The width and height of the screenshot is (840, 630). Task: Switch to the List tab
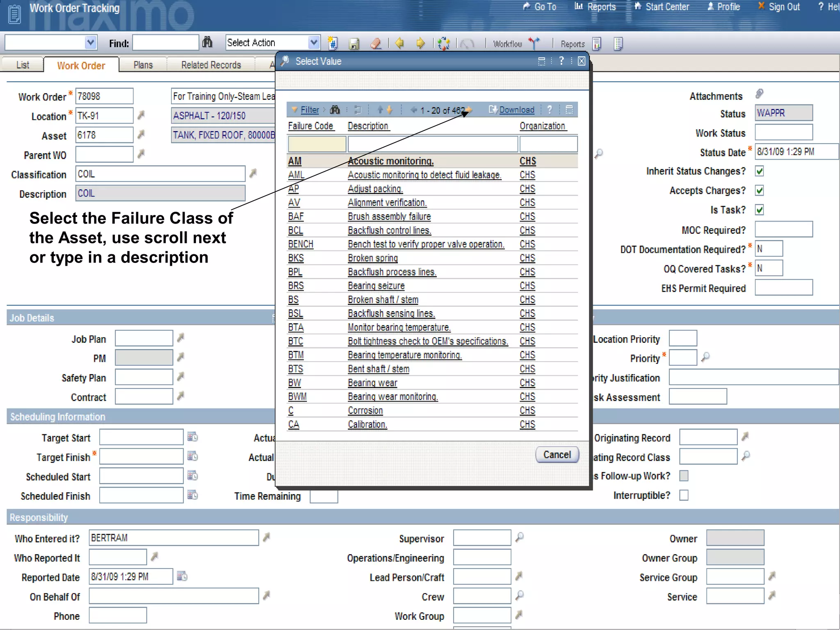point(23,65)
